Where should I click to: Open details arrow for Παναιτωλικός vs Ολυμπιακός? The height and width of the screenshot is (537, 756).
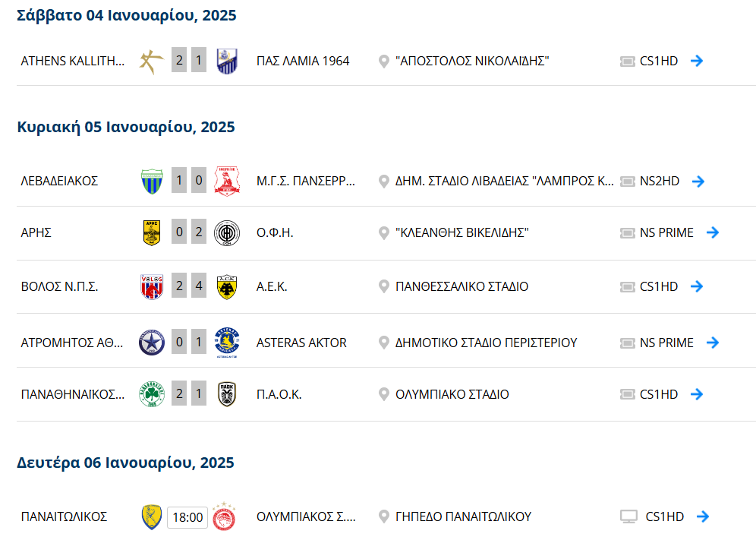[x=703, y=516]
